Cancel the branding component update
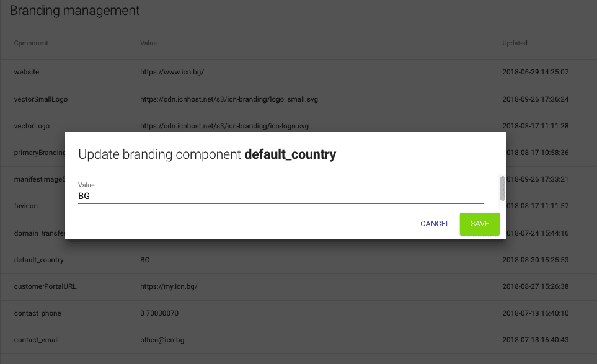The height and width of the screenshot is (364, 597). click(435, 224)
